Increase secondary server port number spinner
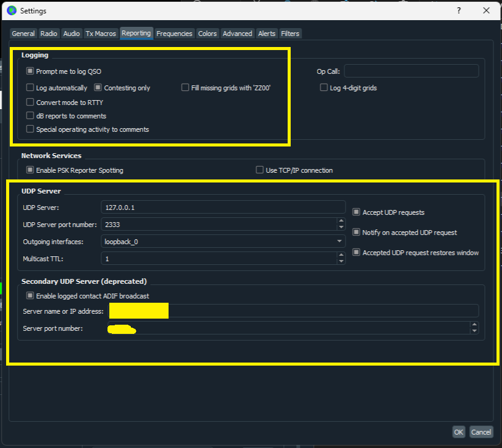The height and width of the screenshot is (448, 502). point(474,325)
